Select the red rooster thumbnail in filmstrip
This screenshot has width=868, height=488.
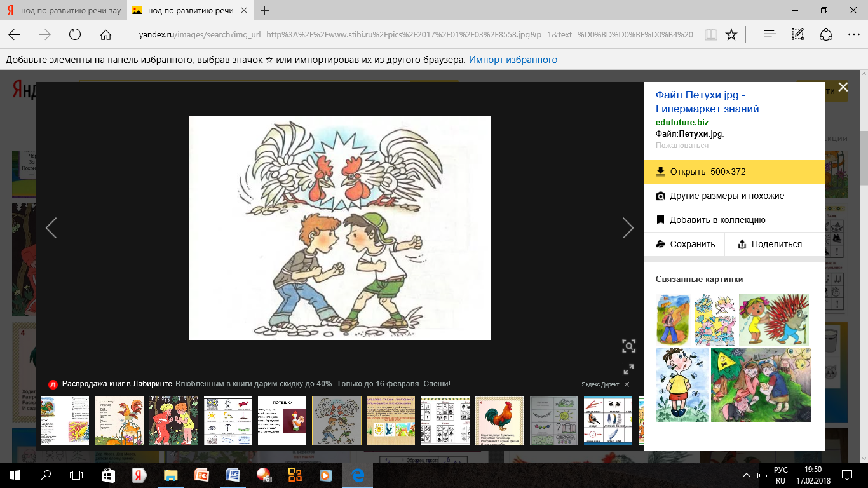tap(499, 420)
